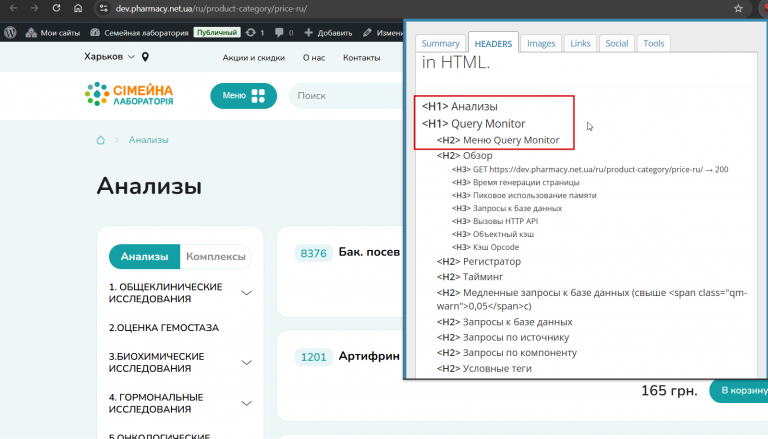Open the Меню button

click(x=243, y=96)
